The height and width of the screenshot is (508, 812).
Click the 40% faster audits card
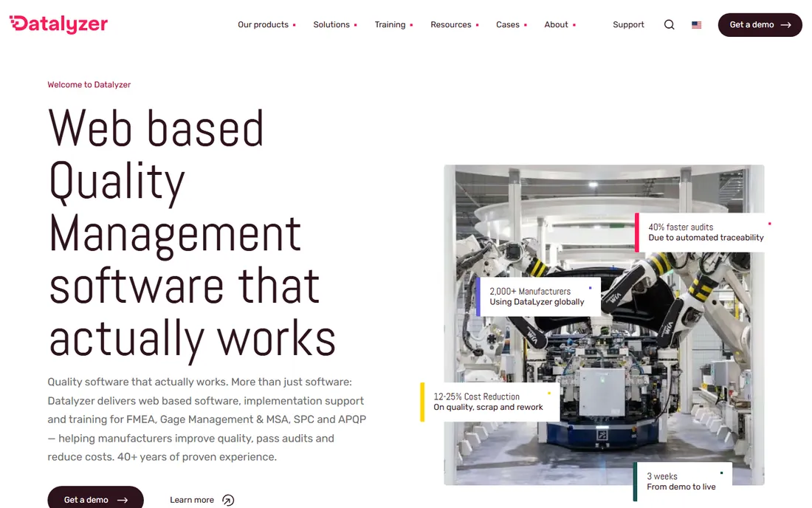click(706, 233)
